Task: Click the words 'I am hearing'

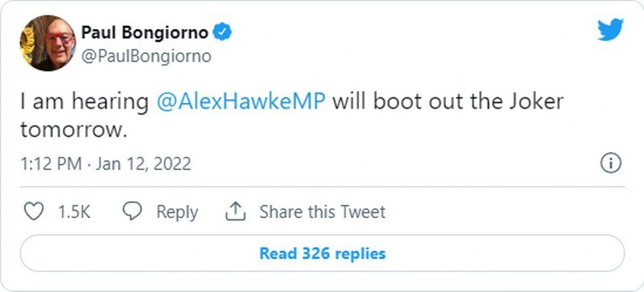Action: (85, 102)
